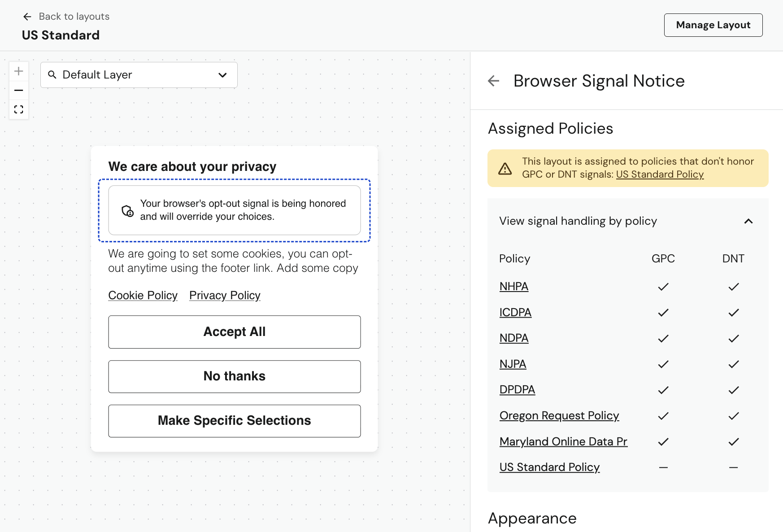The height and width of the screenshot is (532, 783).
Task: Click the back arrow next to Back to layouts
Action: coord(27,16)
